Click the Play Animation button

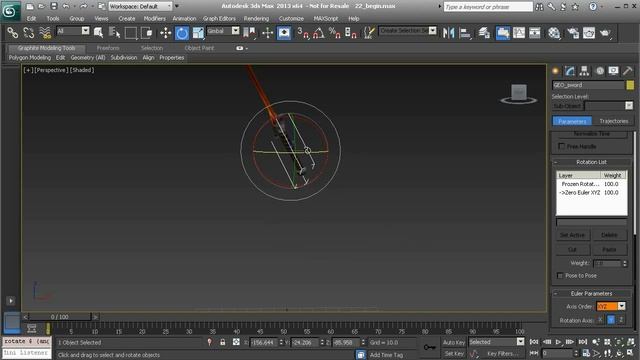pyautogui.click(x=558, y=342)
